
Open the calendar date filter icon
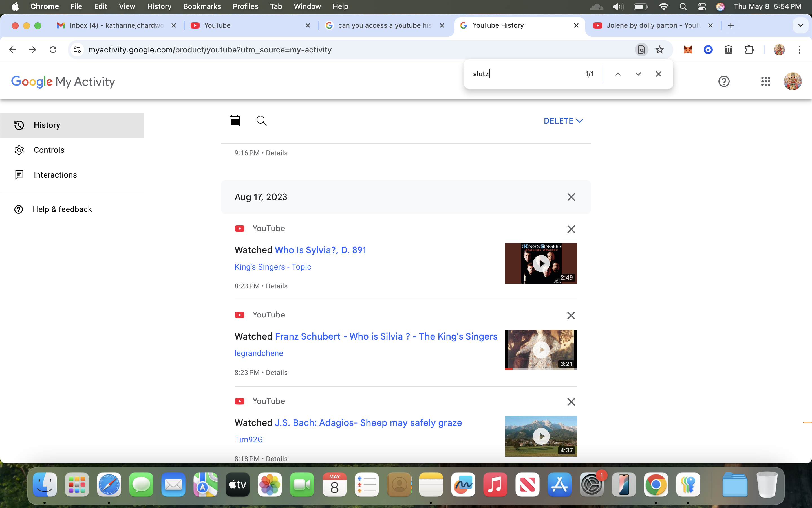pos(235,121)
